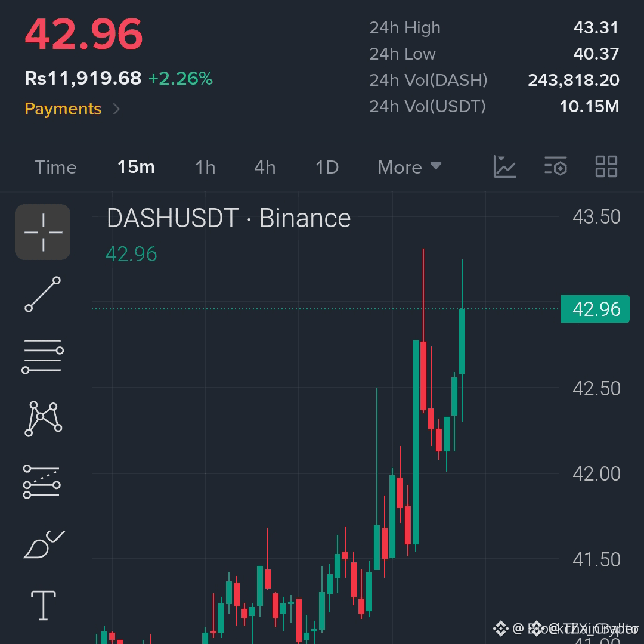This screenshot has width=644, height=644.
Task: Select the Text annotation tool
Action: click(x=44, y=605)
